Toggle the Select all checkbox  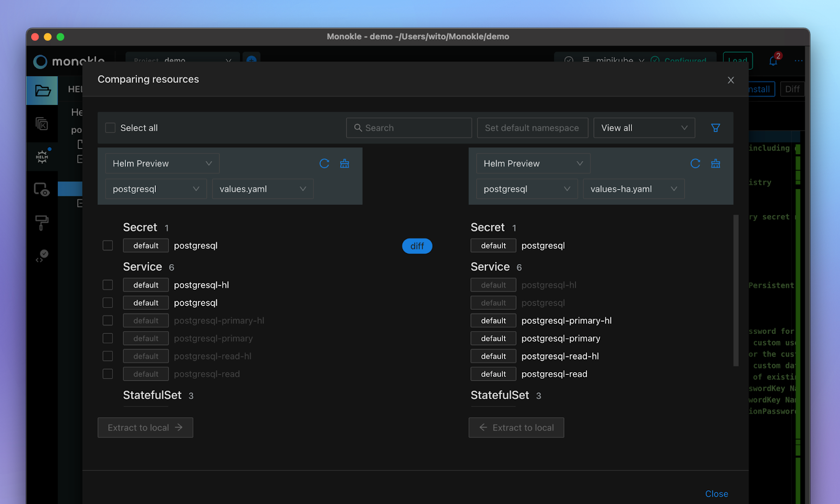(x=110, y=128)
